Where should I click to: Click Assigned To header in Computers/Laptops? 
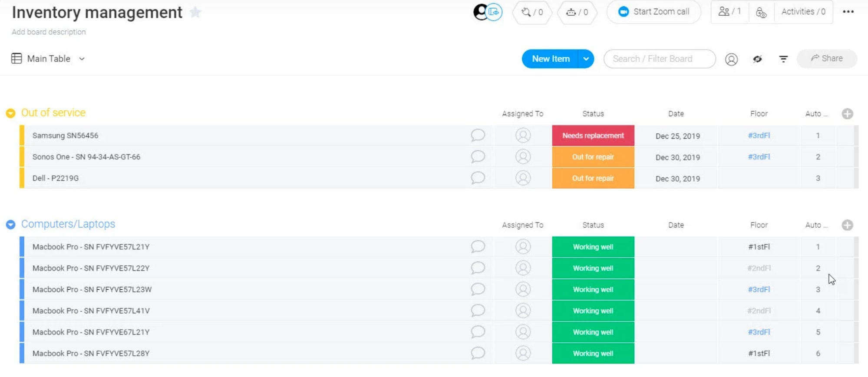click(x=522, y=225)
